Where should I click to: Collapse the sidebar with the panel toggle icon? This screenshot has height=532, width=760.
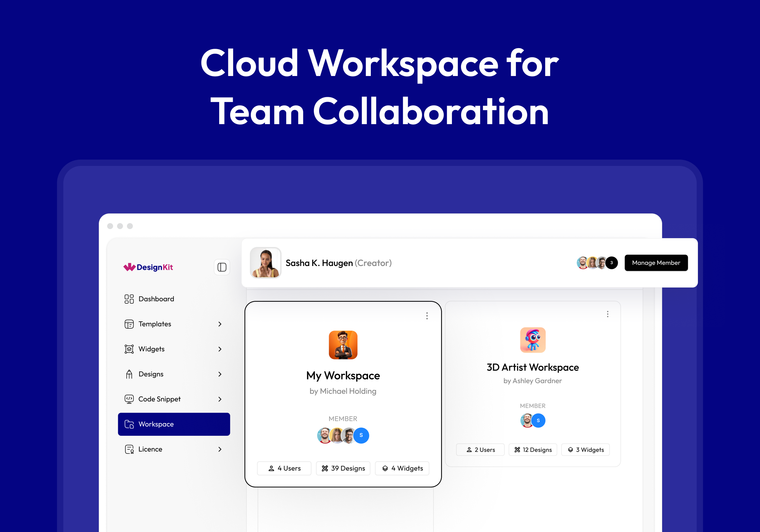coord(222,267)
